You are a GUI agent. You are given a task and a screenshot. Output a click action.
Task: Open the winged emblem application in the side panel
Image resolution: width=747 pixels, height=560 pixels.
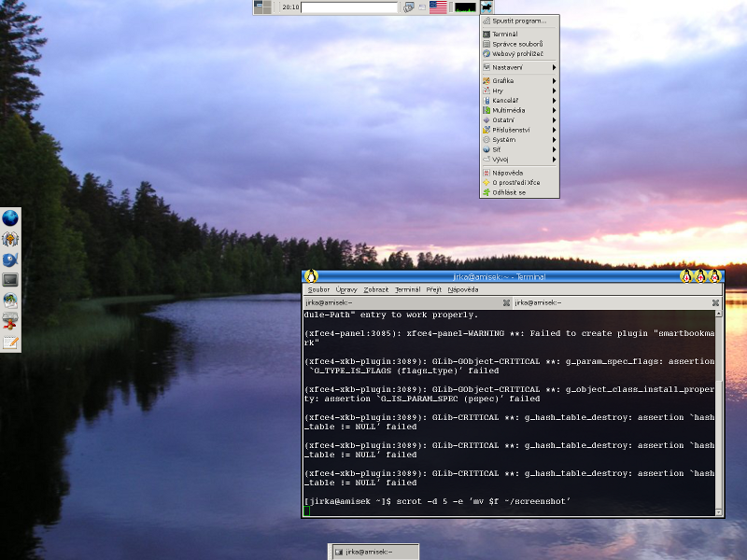coord(10,239)
